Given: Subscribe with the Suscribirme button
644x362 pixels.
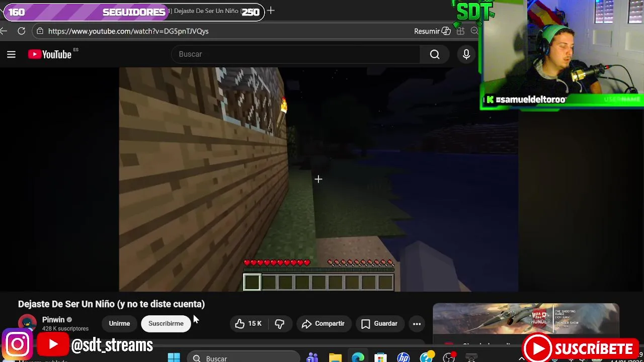Looking at the screenshot, I should (x=166, y=324).
